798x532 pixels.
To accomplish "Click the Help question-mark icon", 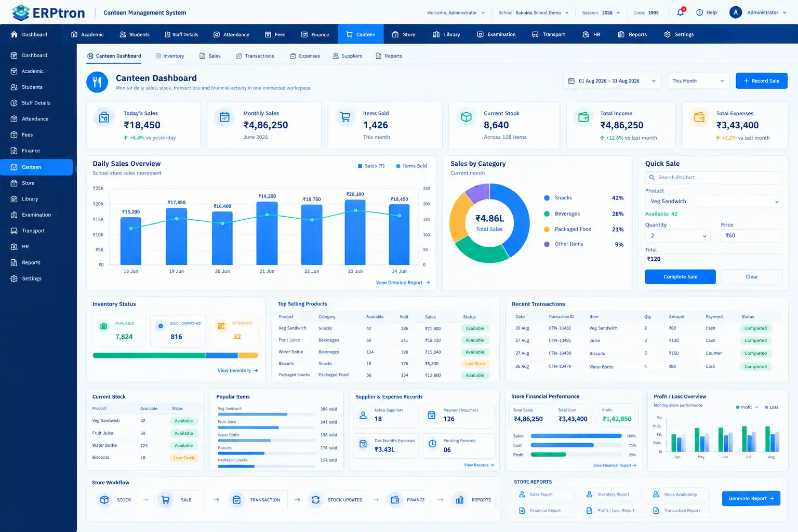I will pyautogui.click(x=699, y=12).
